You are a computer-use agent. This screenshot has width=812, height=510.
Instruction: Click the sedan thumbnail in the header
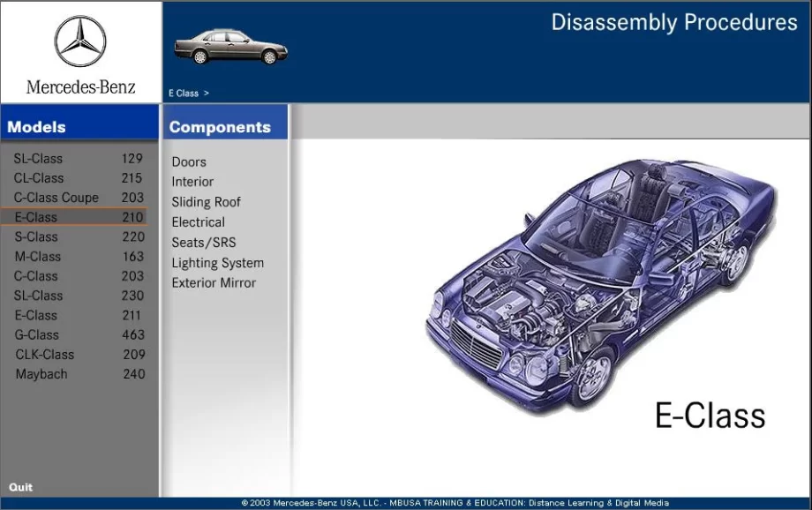tap(231, 47)
